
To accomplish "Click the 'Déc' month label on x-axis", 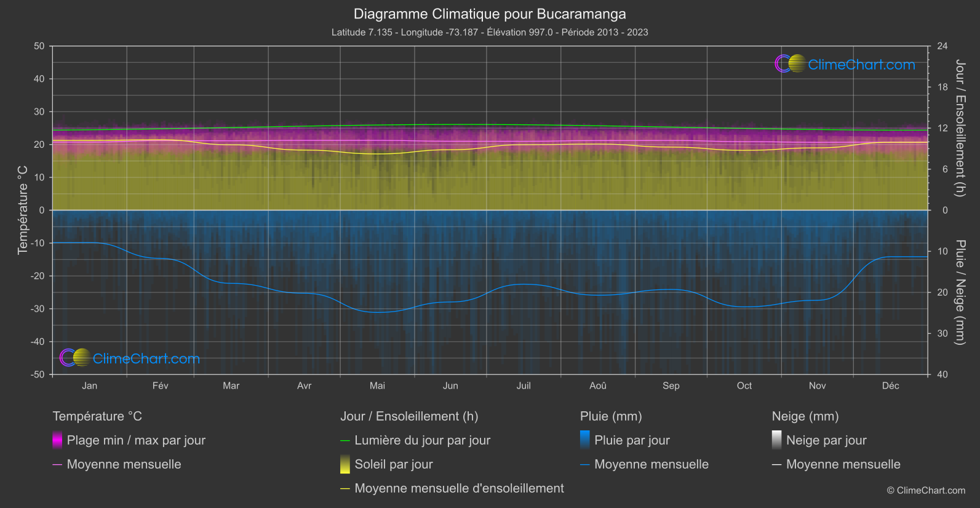I will [891, 385].
